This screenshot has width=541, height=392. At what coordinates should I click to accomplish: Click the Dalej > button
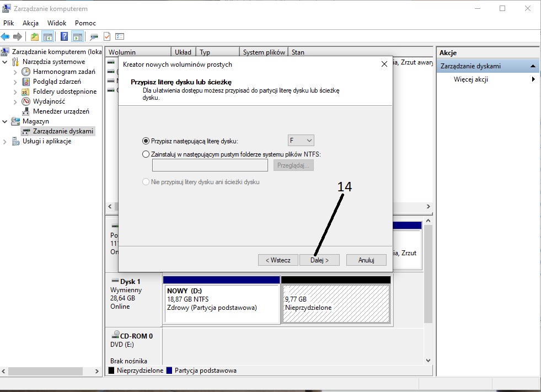coord(319,260)
